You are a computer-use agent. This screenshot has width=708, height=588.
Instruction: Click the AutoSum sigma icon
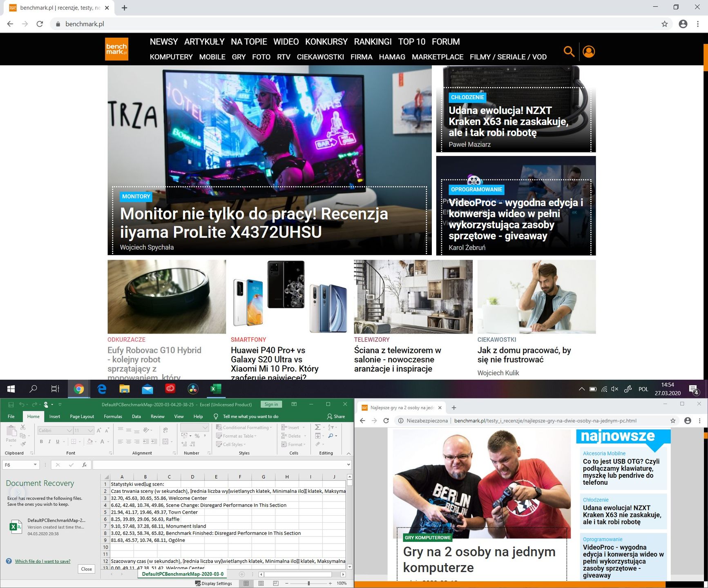pyautogui.click(x=317, y=427)
